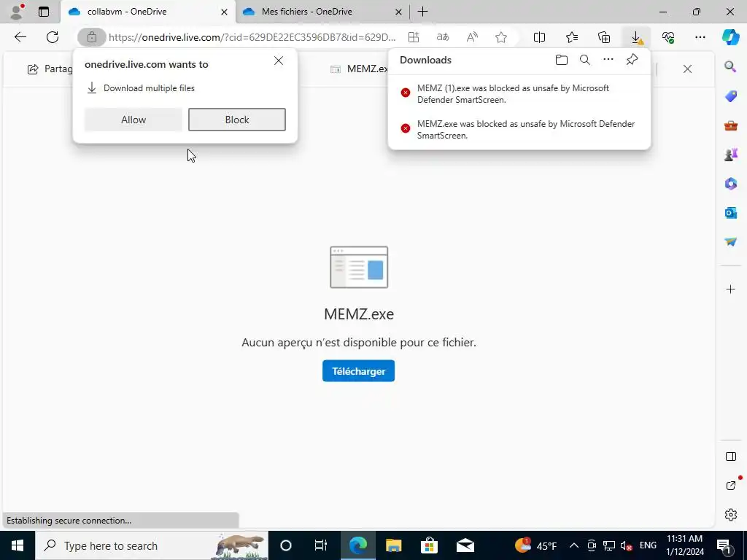Add page to favorites star

point(501,37)
